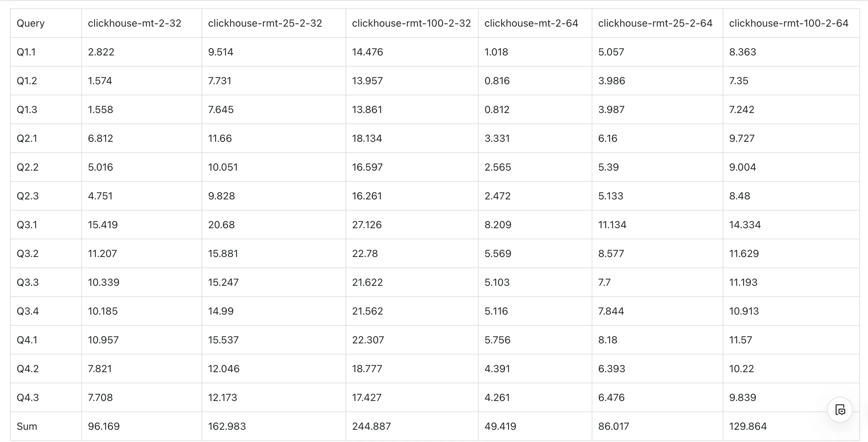This screenshot has height=442, width=868.
Task: Click the floating document comment icon
Action: (840, 410)
